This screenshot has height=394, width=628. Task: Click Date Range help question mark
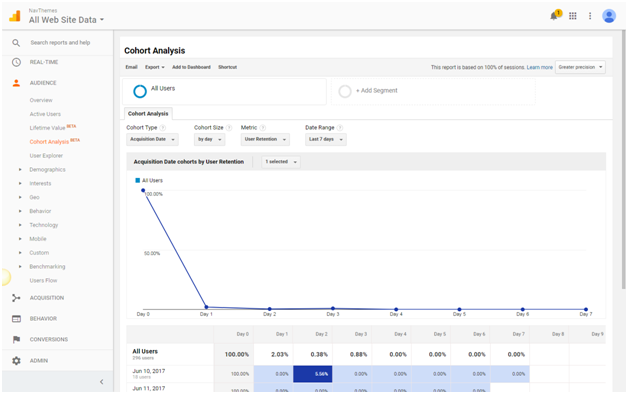340,128
